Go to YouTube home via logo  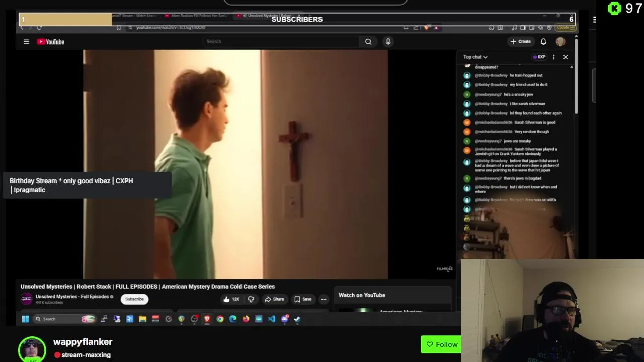[51, 42]
